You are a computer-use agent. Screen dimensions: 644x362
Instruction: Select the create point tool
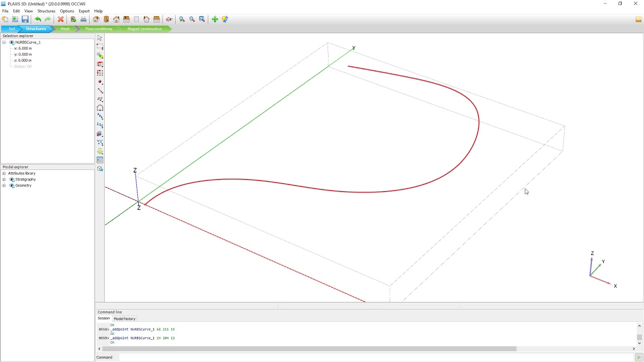(100, 82)
